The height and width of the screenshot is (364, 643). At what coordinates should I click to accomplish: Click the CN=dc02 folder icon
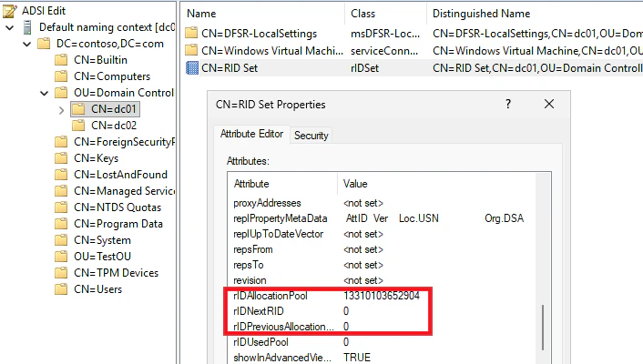78,126
